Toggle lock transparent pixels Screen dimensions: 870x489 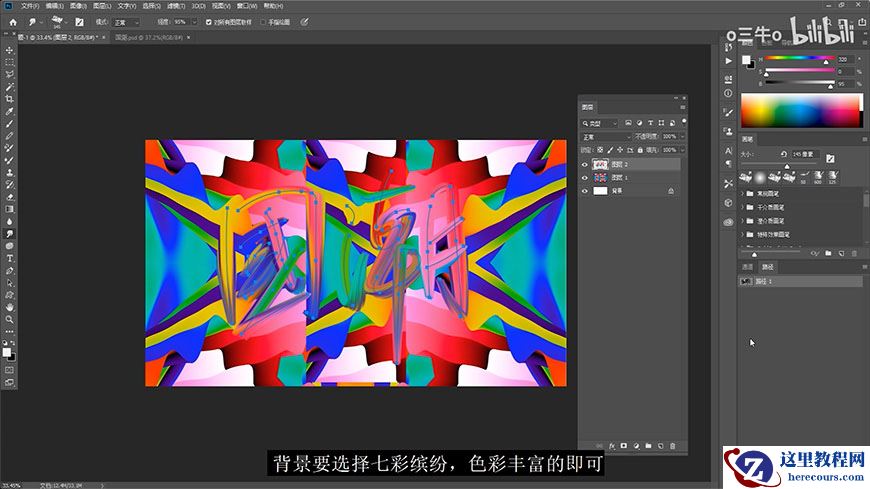(600, 150)
